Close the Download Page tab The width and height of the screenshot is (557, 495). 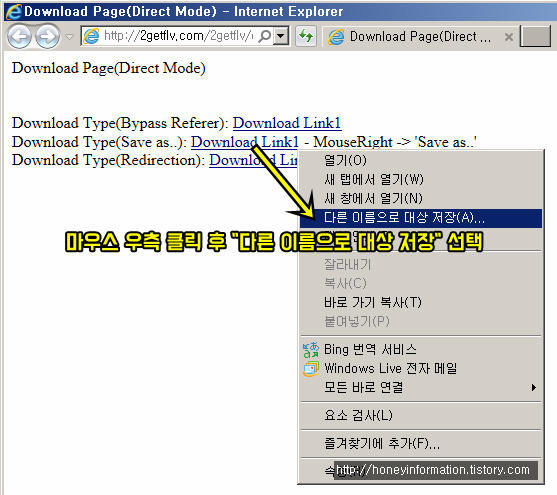pyautogui.click(x=509, y=37)
